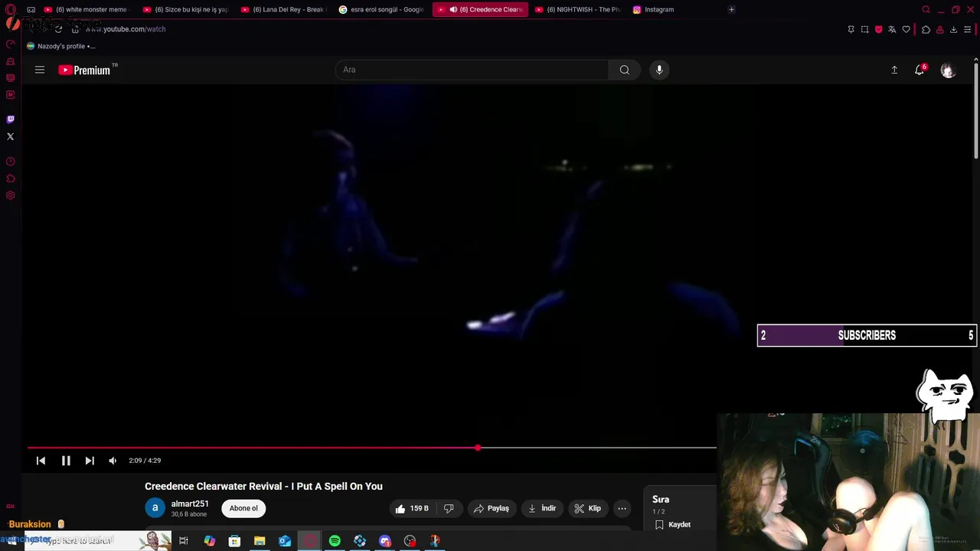Image resolution: width=980 pixels, height=551 pixels.
Task: Switch to Sizce bu kişi ne iş tab
Action: [185, 10]
